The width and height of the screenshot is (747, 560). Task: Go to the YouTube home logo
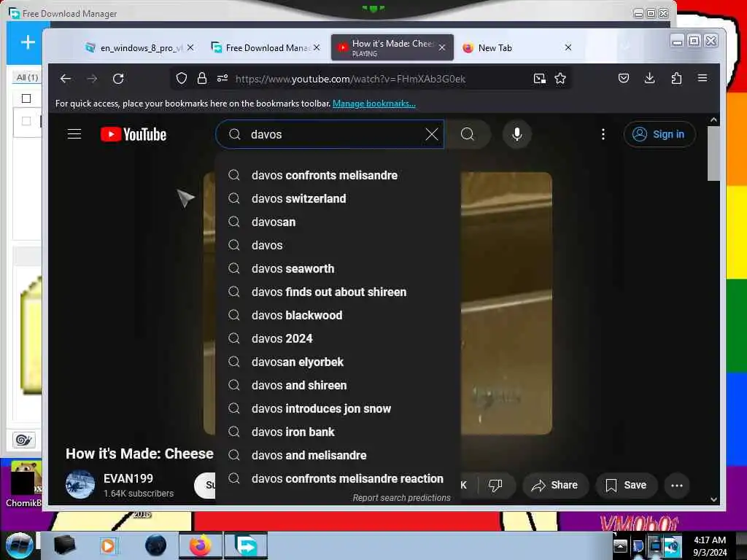pos(133,134)
